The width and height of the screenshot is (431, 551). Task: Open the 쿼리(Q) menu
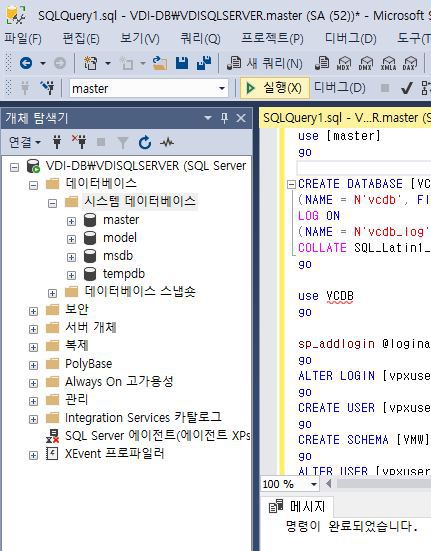(200, 38)
